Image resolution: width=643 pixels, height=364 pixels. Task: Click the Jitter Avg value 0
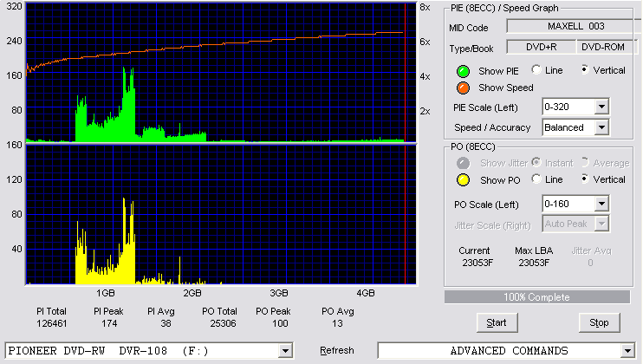pos(590,263)
